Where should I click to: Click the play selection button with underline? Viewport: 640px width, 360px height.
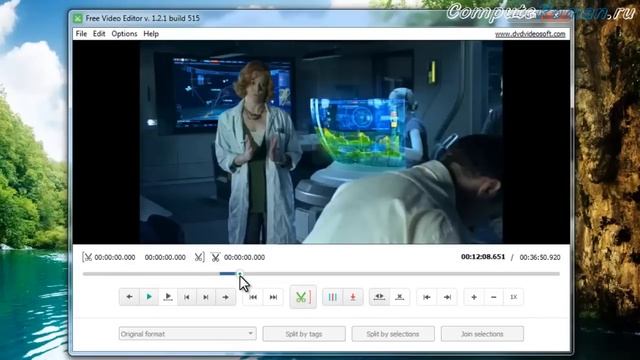point(168,297)
